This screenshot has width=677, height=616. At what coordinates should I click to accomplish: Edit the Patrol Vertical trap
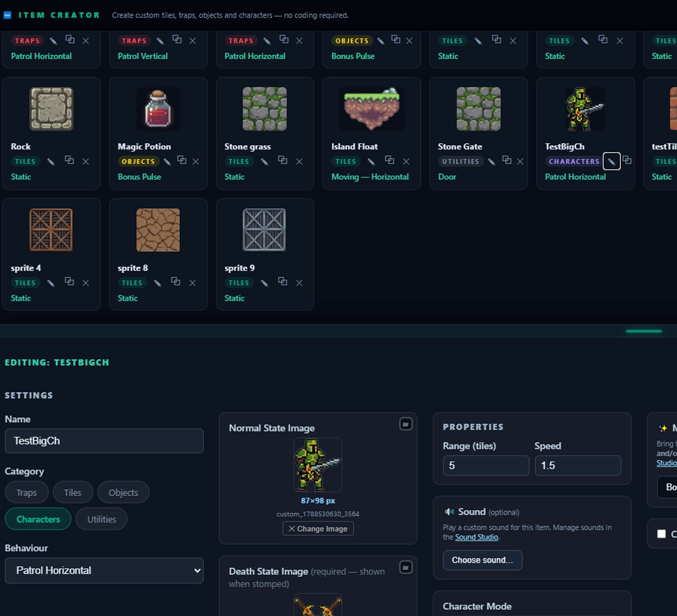[160, 41]
